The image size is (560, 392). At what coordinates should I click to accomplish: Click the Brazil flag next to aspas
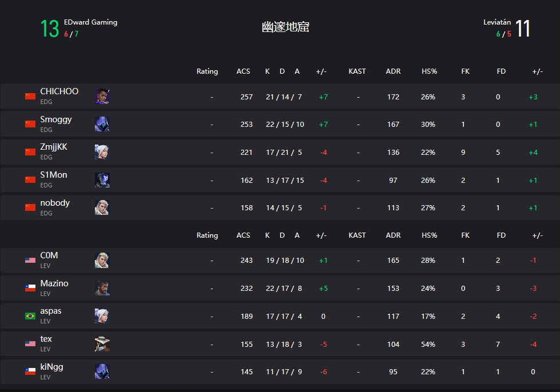click(30, 316)
